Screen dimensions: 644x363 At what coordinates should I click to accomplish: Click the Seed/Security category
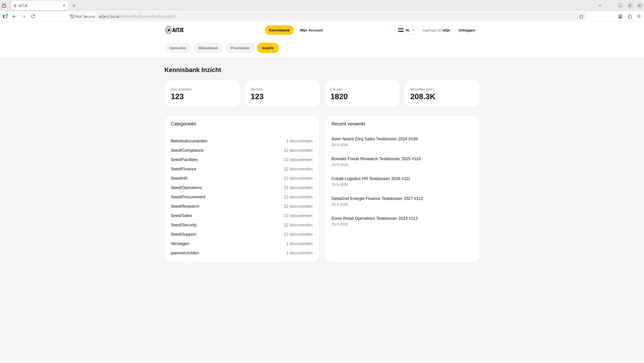[x=242, y=225]
